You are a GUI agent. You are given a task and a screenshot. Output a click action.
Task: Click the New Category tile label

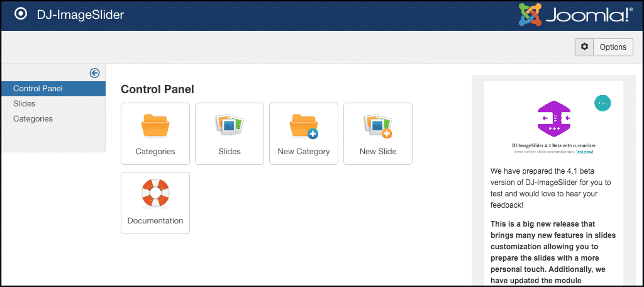click(304, 151)
